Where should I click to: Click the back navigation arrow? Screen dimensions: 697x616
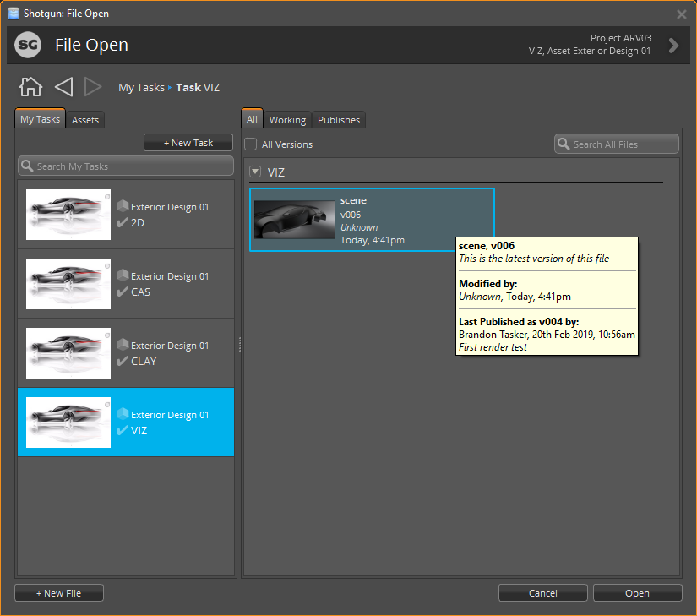point(63,86)
